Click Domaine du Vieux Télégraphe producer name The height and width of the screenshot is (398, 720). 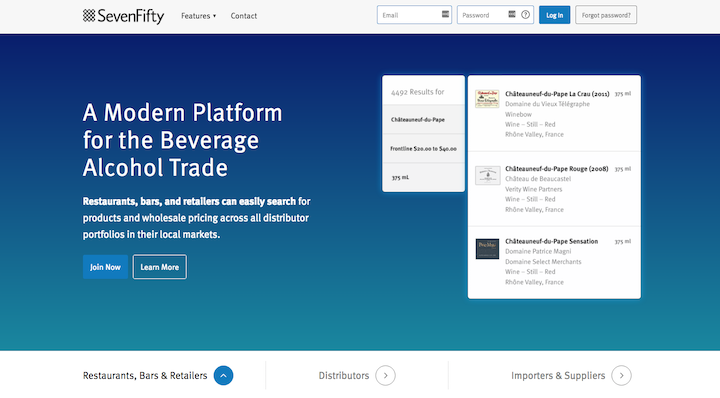(547, 104)
